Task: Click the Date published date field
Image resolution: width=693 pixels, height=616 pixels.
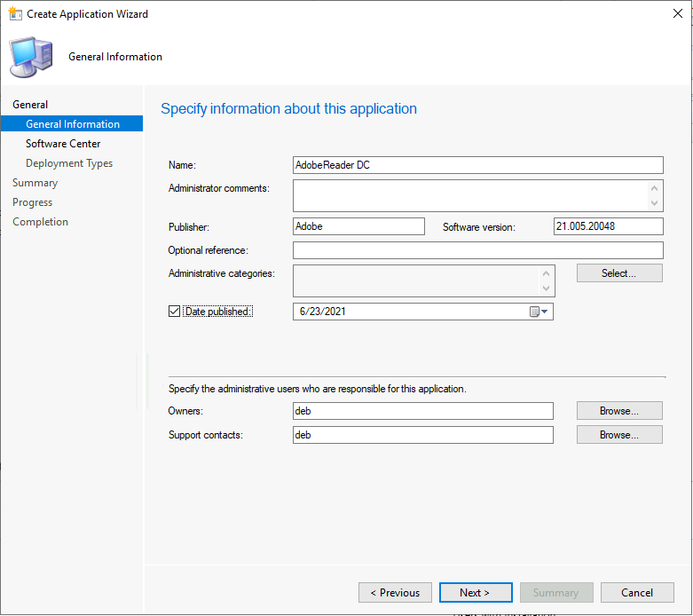Action: click(423, 312)
